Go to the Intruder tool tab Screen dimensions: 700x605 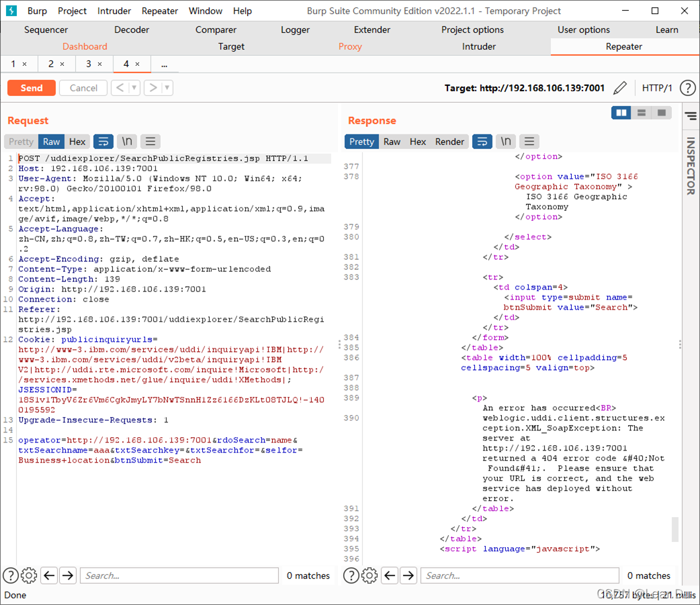coord(478,46)
